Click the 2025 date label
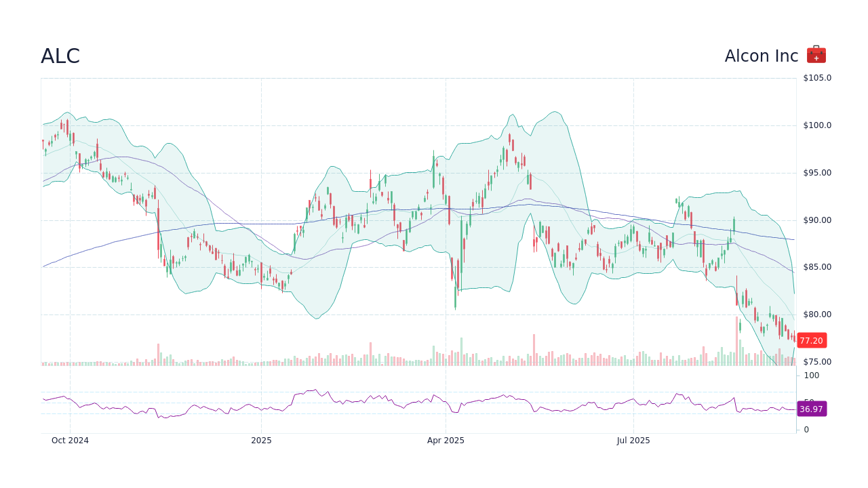This screenshot has width=868, height=488. coord(262,440)
